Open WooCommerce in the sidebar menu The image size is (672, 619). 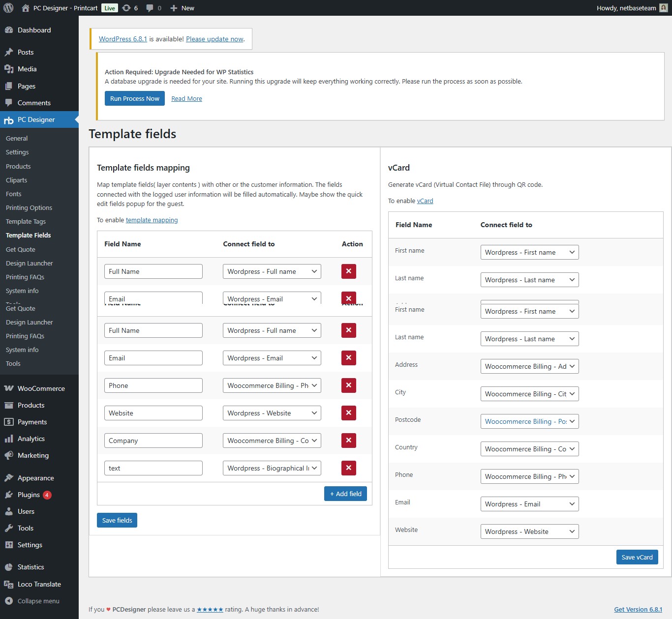tap(41, 388)
